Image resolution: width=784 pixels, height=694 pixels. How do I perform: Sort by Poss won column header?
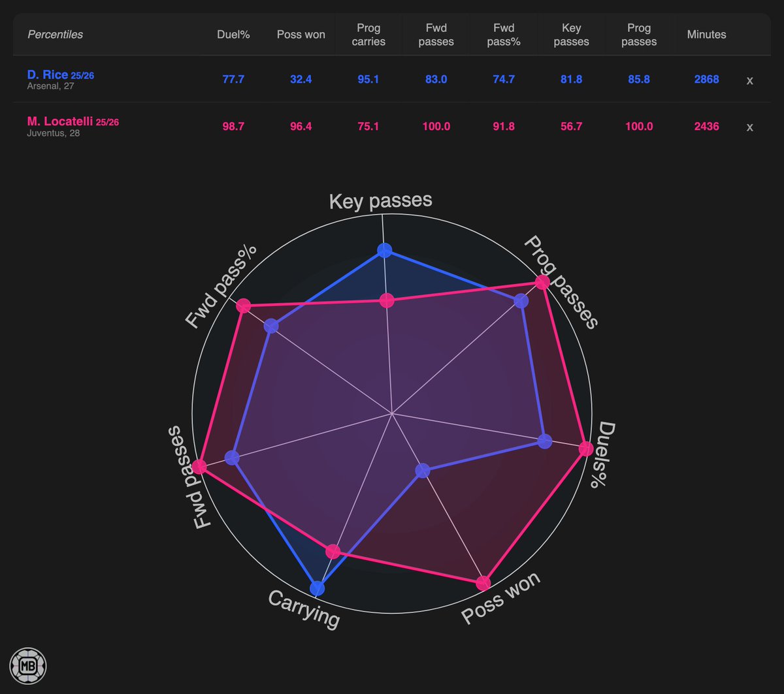(301, 35)
